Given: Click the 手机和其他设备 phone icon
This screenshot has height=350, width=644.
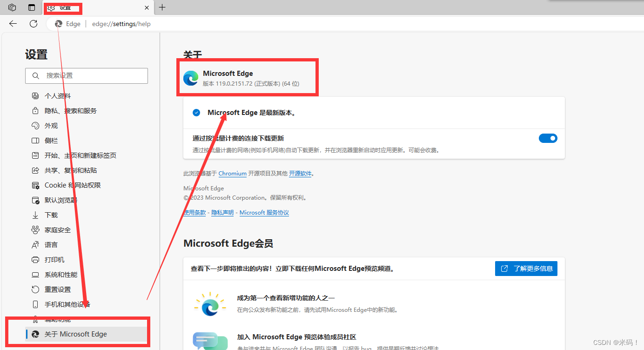Looking at the screenshot, I should tap(35, 304).
